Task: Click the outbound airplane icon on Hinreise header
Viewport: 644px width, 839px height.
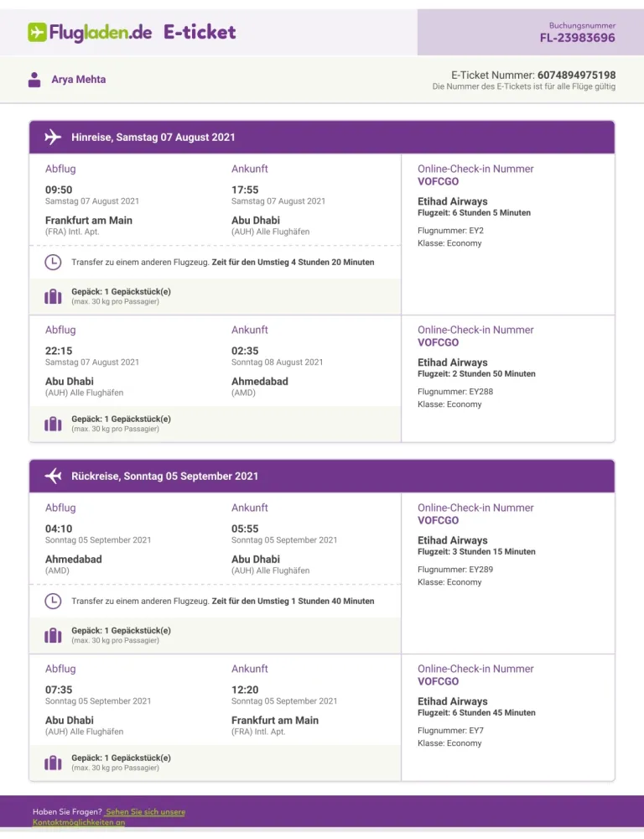Action: [53, 137]
